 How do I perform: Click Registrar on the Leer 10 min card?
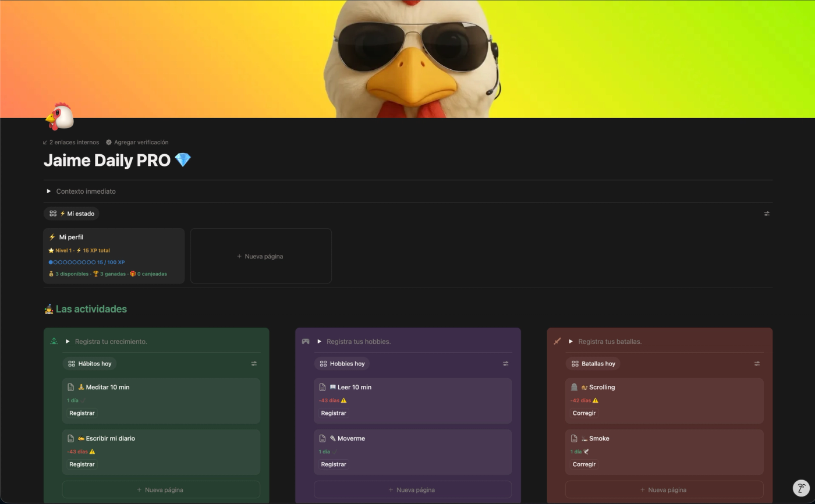tap(334, 413)
